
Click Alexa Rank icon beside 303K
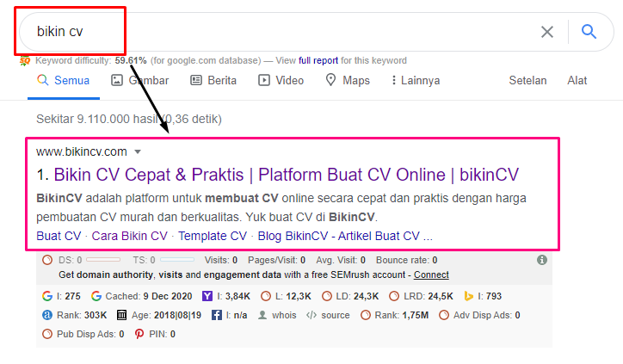pyautogui.click(x=47, y=316)
